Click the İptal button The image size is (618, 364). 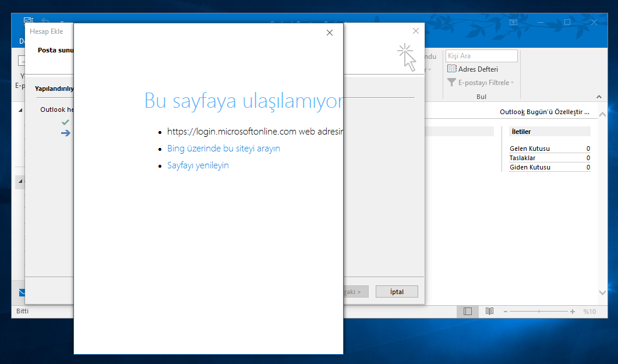pos(397,292)
